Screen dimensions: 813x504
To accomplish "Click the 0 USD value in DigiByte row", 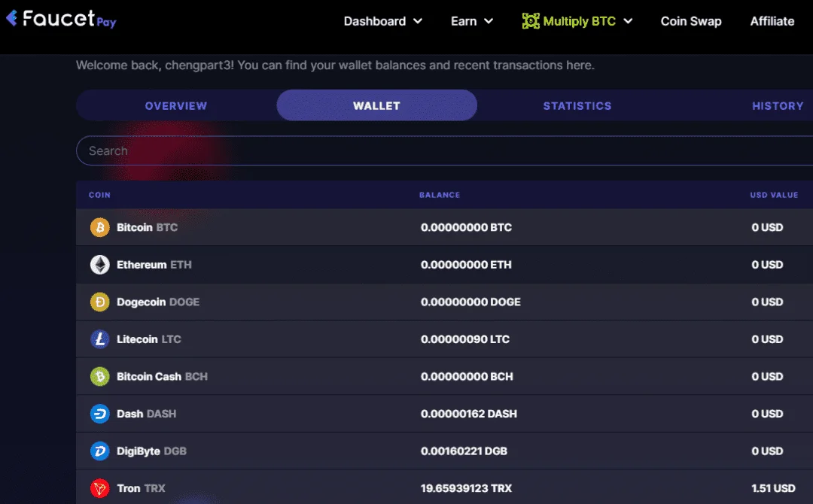I will click(767, 451).
